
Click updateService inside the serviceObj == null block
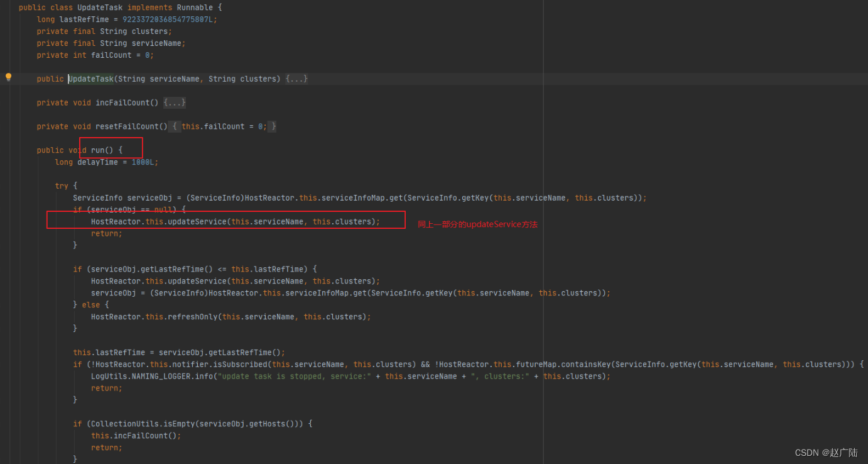point(197,222)
